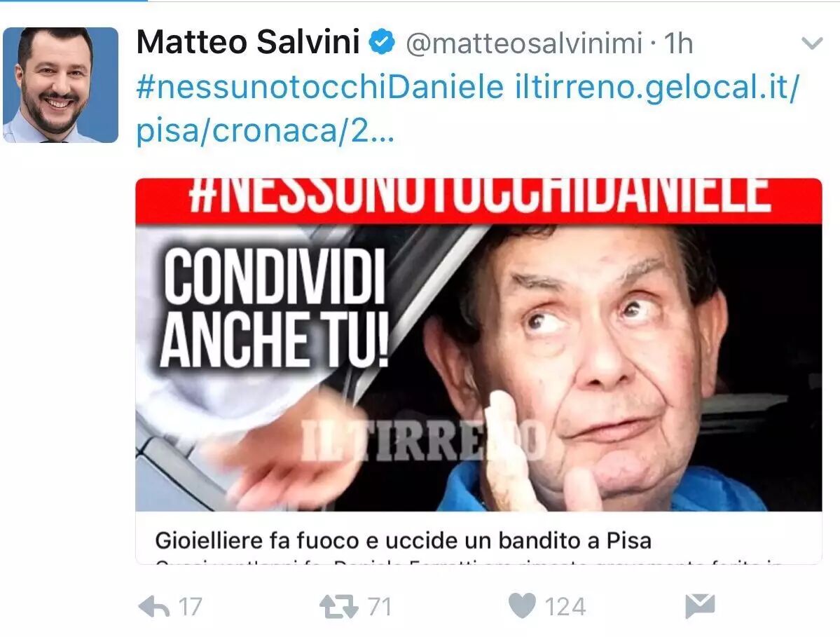The image size is (840, 637).
Task: Expand the tweet options chevron
Action: [x=811, y=43]
